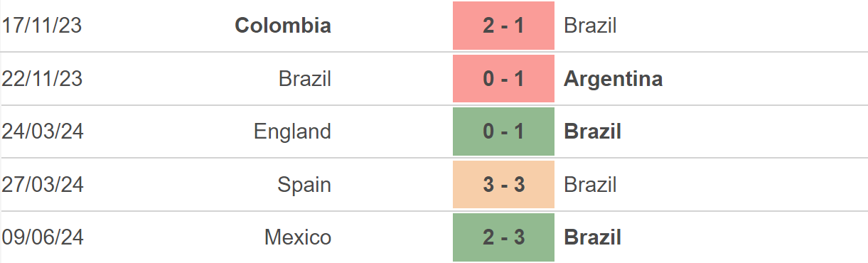The height and width of the screenshot is (263, 868).
Task: Click the Spain team name
Action: [304, 185]
